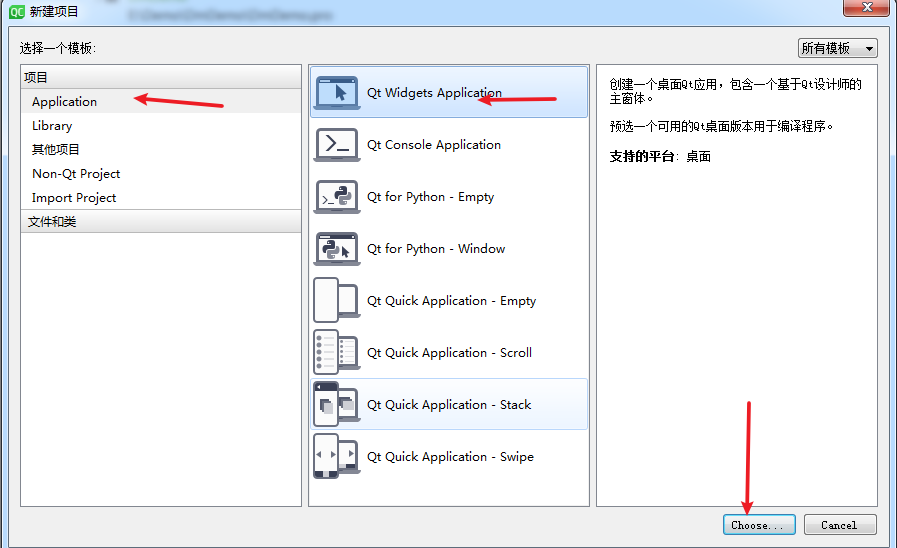
Task: Click the Choose... button
Action: tap(759, 525)
